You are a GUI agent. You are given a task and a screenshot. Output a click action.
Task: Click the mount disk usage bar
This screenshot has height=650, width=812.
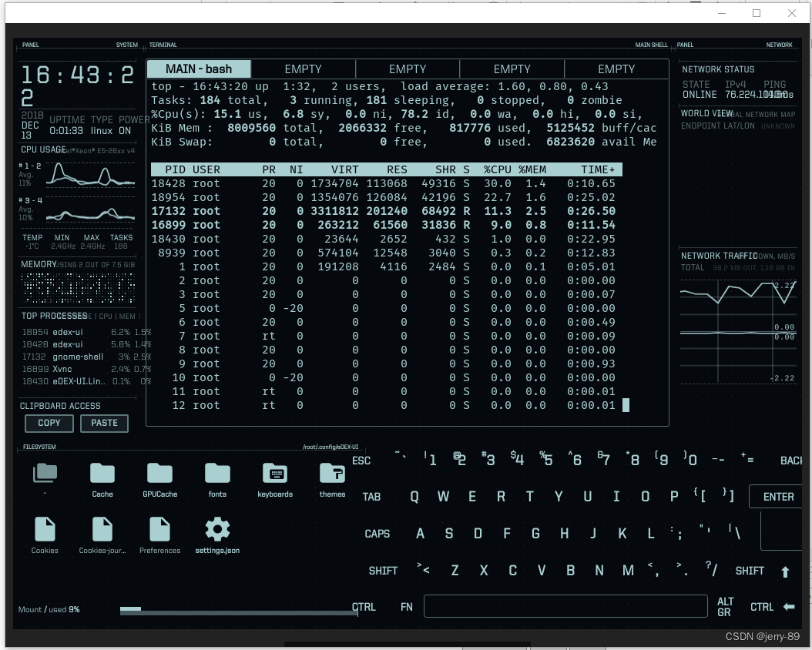point(239,609)
